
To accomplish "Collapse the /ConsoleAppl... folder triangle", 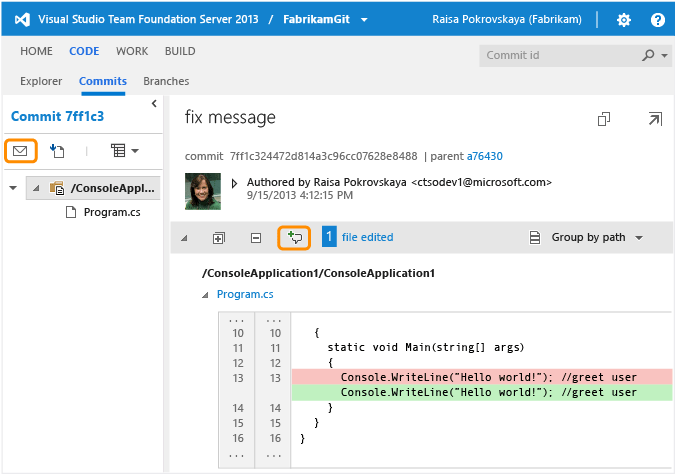I will pyautogui.click(x=37, y=188).
